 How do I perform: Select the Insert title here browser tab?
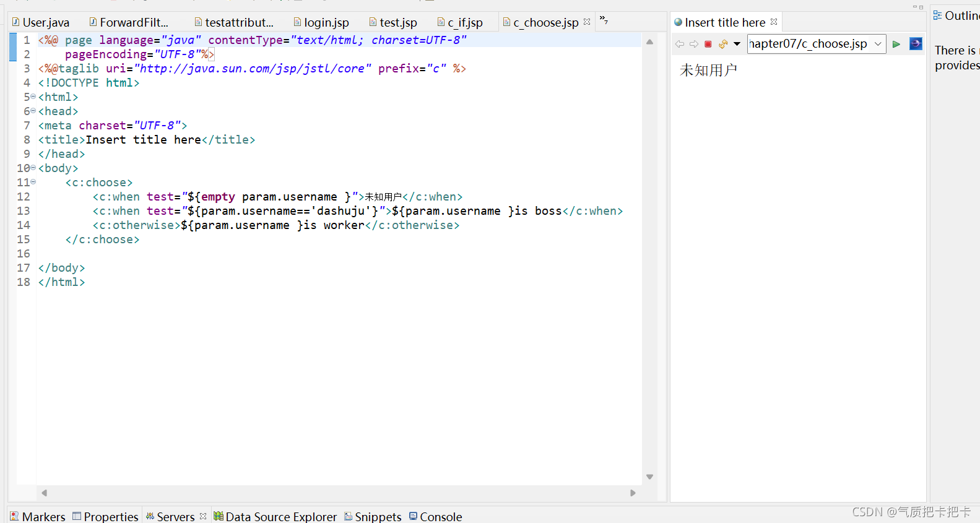(720, 22)
